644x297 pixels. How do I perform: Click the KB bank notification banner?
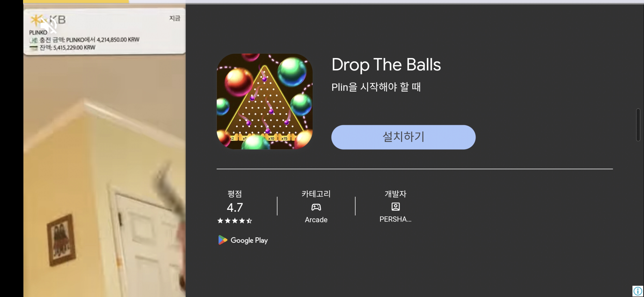[x=104, y=31]
